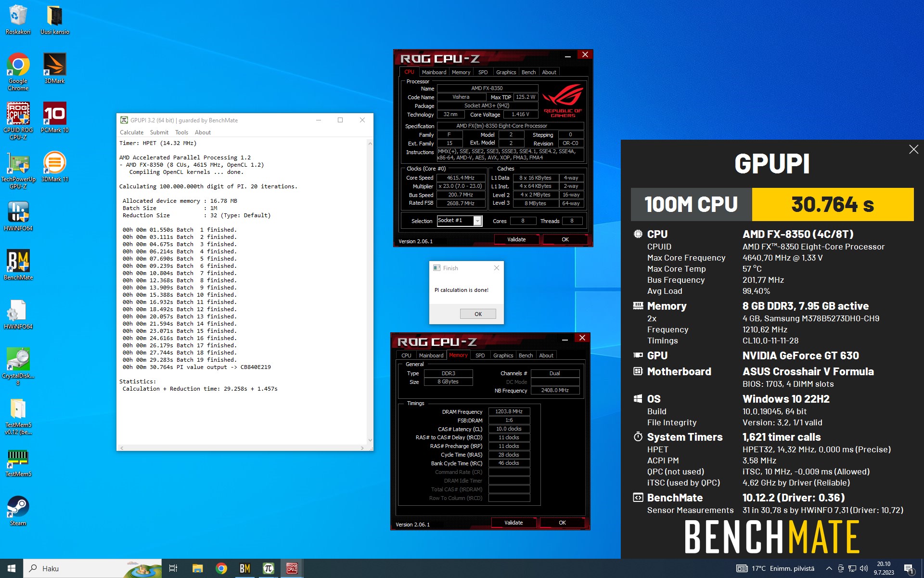
Task: Click Validate in bottom CPU-Z window
Action: 513,523
